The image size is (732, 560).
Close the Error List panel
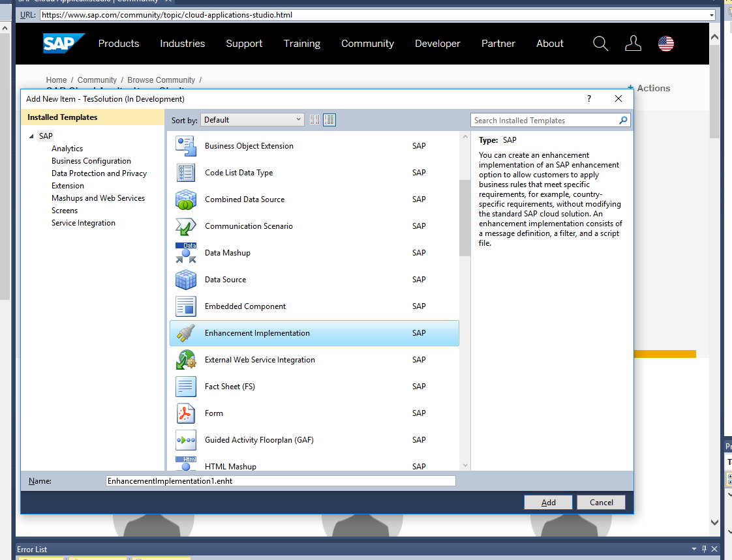click(714, 549)
